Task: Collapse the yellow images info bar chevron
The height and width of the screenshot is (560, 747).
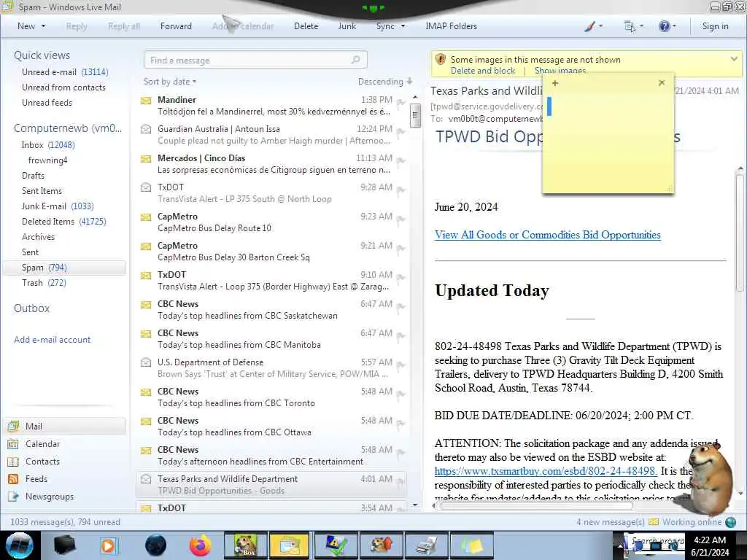Action: (x=734, y=59)
